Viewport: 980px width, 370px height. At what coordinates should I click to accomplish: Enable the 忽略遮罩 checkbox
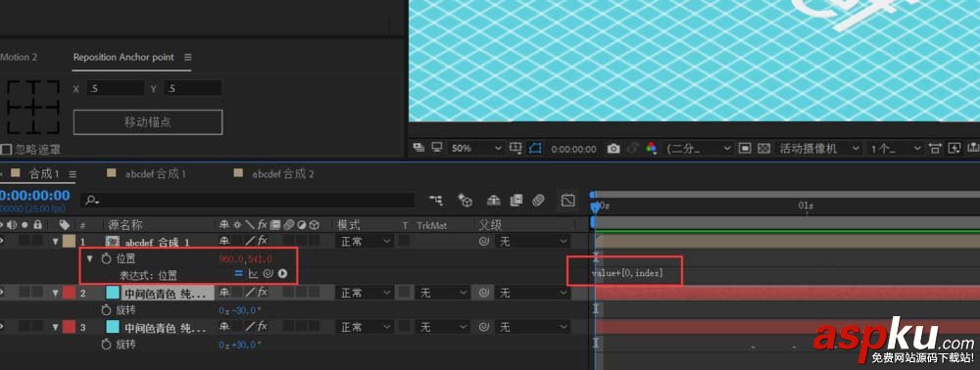point(6,149)
